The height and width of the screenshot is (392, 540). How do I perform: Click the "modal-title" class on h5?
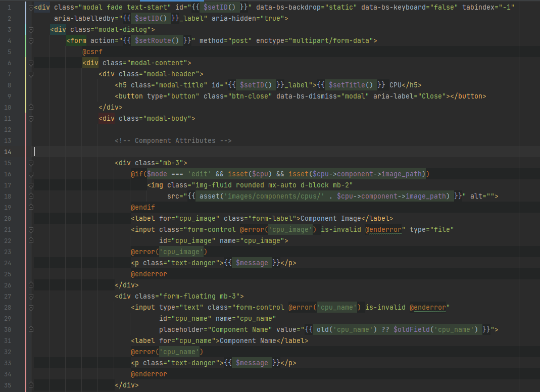coord(181,85)
